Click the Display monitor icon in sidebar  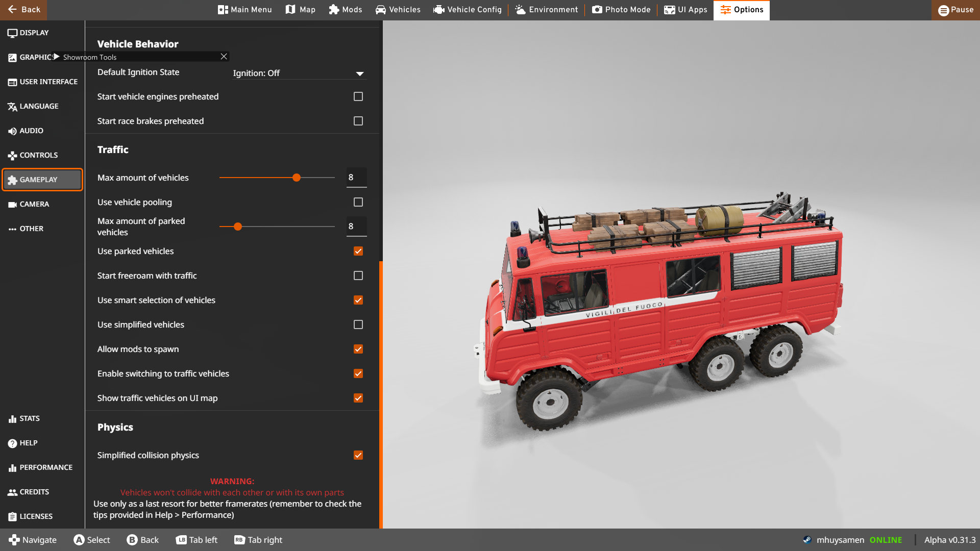[12, 33]
